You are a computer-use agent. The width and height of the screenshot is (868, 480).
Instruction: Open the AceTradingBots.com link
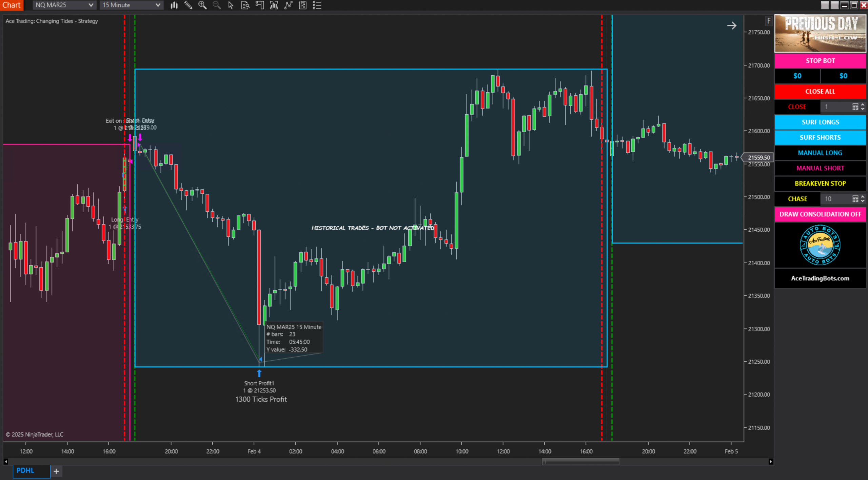coord(820,278)
